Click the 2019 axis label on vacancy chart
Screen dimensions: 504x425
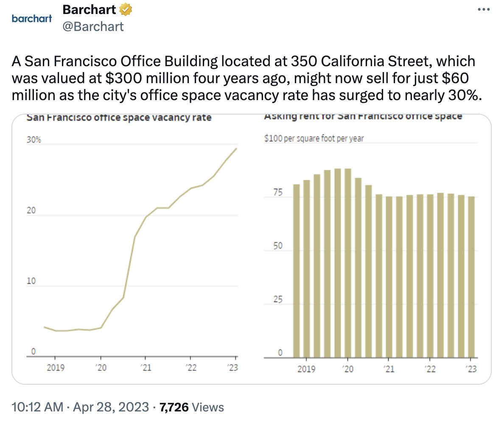coord(56,368)
